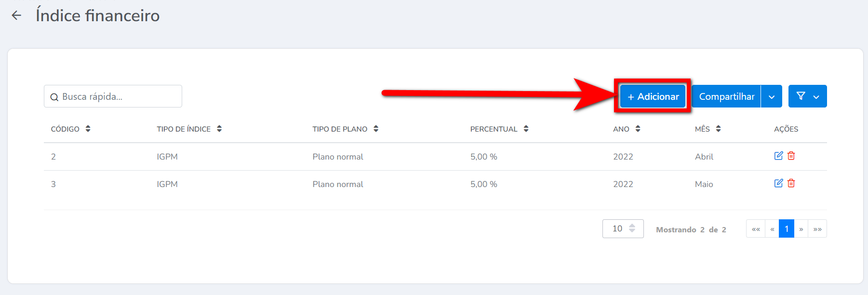Screen dimensions: 868x295
Task: Sort by Percentual column
Action: (526, 129)
